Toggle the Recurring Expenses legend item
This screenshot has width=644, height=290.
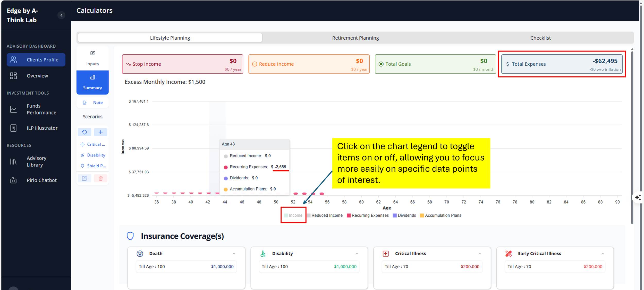pos(368,215)
